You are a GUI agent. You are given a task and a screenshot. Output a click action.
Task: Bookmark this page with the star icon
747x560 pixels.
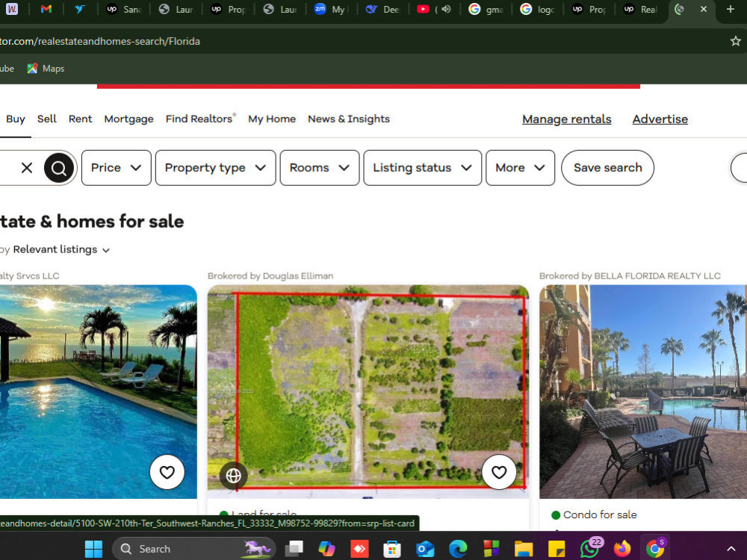735,41
